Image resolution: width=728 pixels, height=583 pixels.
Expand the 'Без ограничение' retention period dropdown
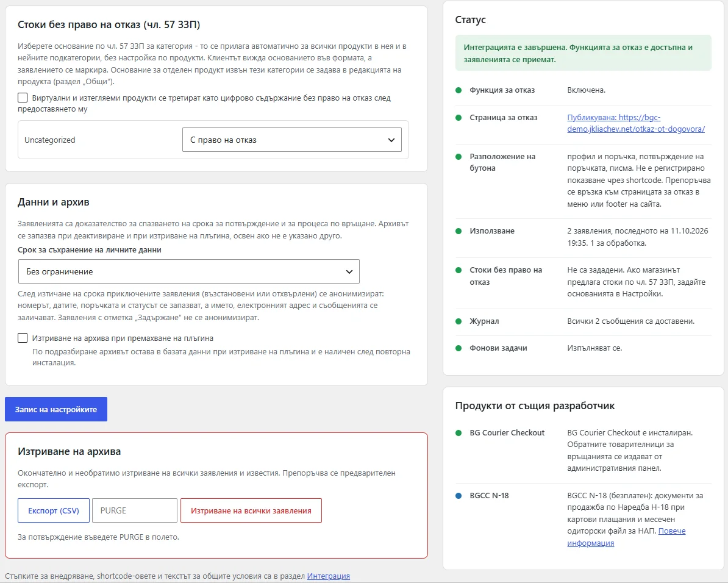pyautogui.click(x=188, y=271)
